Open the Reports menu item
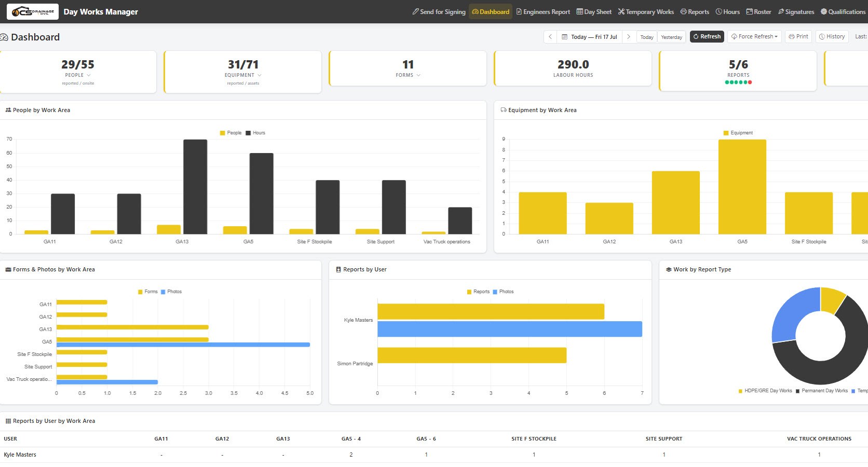The width and height of the screenshot is (868, 467). (x=695, y=11)
